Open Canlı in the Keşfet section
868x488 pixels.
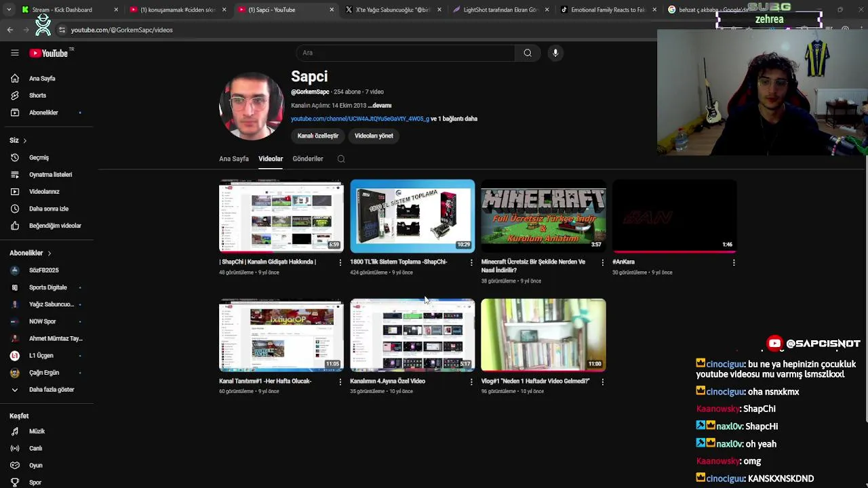click(35, 449)
